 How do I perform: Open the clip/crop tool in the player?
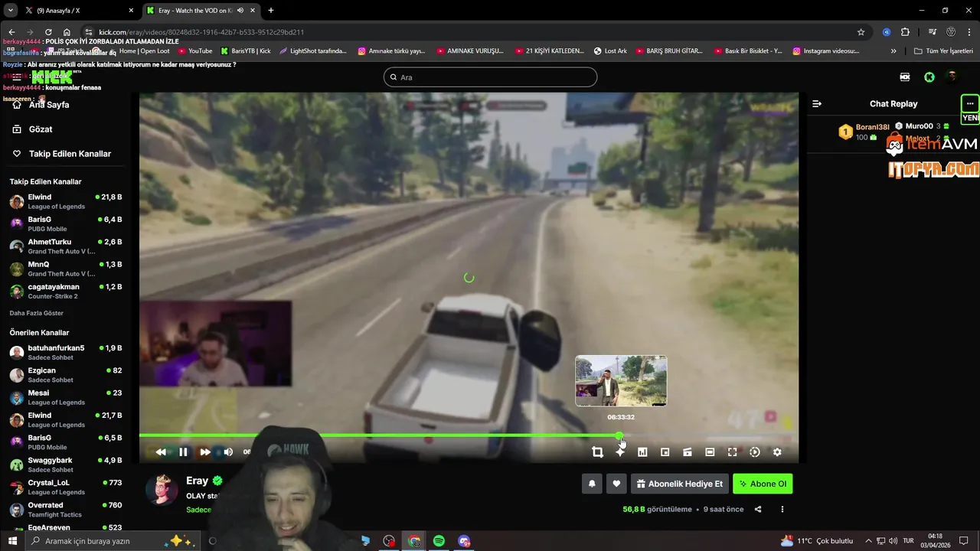coord(598,452)
